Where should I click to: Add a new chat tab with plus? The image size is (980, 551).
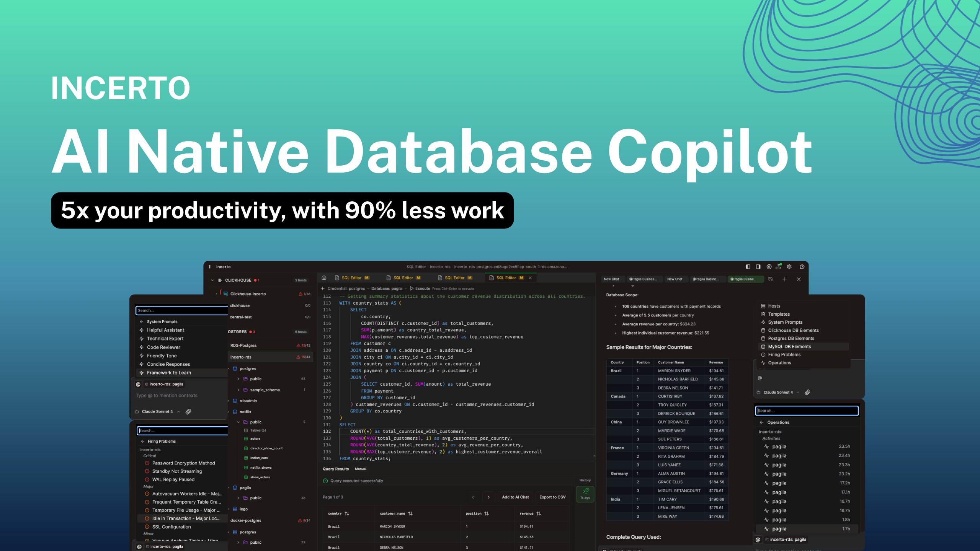[x=784, y=279]
